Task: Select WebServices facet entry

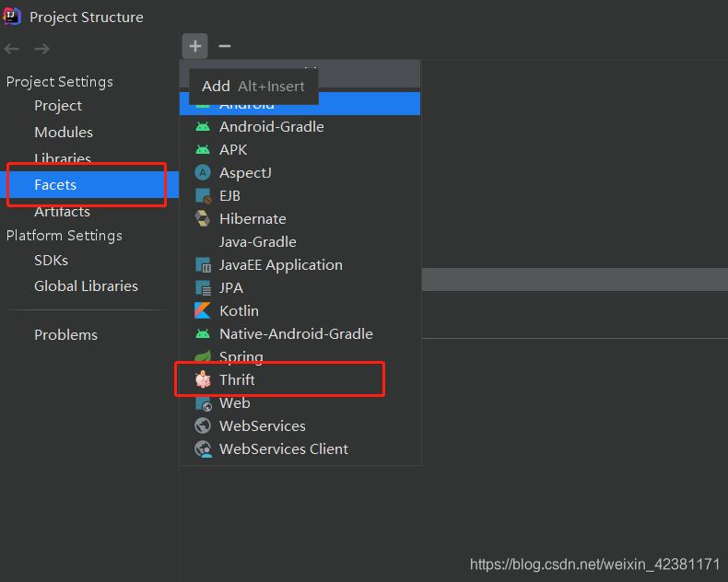Action: (299, 425)
